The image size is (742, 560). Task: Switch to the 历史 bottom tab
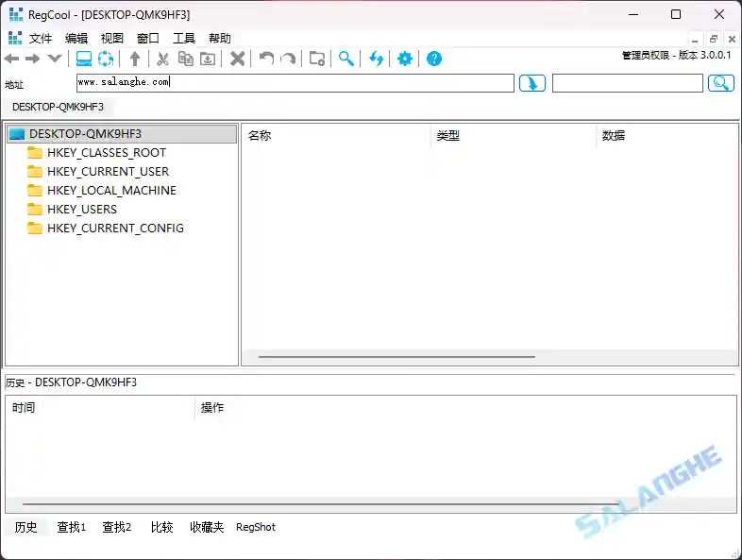pos(25,527)
